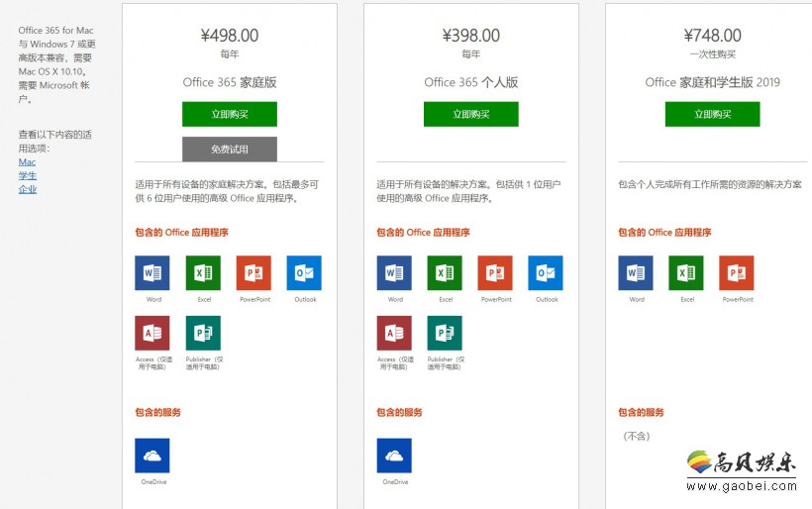Click 包含的 Office 应用程序 heading in 2019 card
This screenshot has width=812, height=509.
point(664,233)
